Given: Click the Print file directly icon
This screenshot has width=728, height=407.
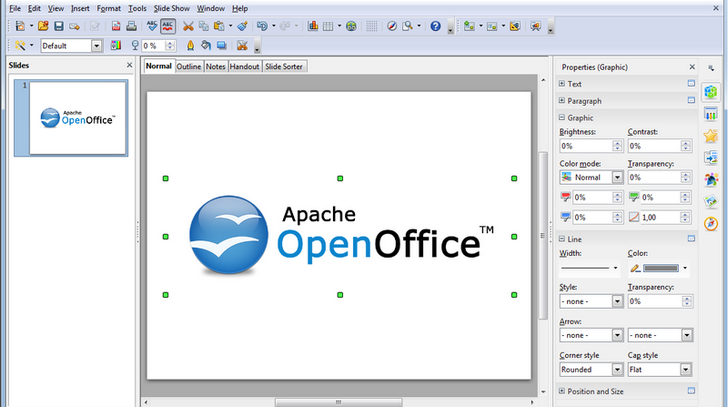Looking at the screenshot, I should point(131,26).
